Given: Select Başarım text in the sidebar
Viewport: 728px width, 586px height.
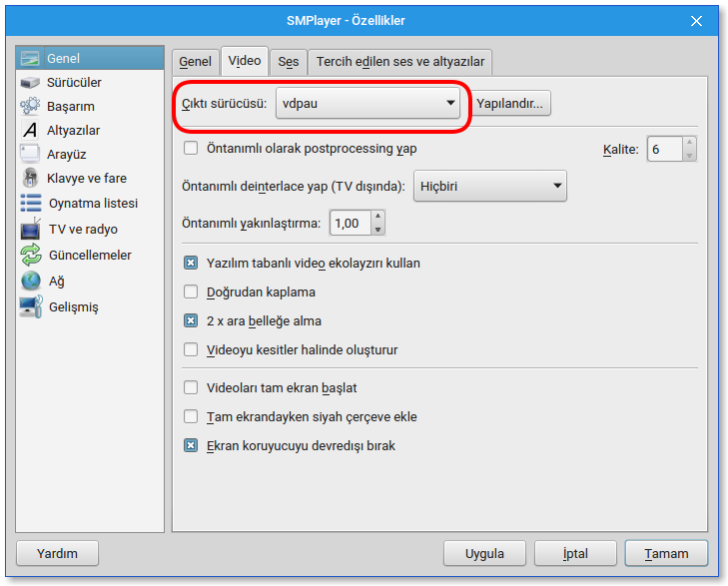Looking at the screenshot, I should coord(71,107).
